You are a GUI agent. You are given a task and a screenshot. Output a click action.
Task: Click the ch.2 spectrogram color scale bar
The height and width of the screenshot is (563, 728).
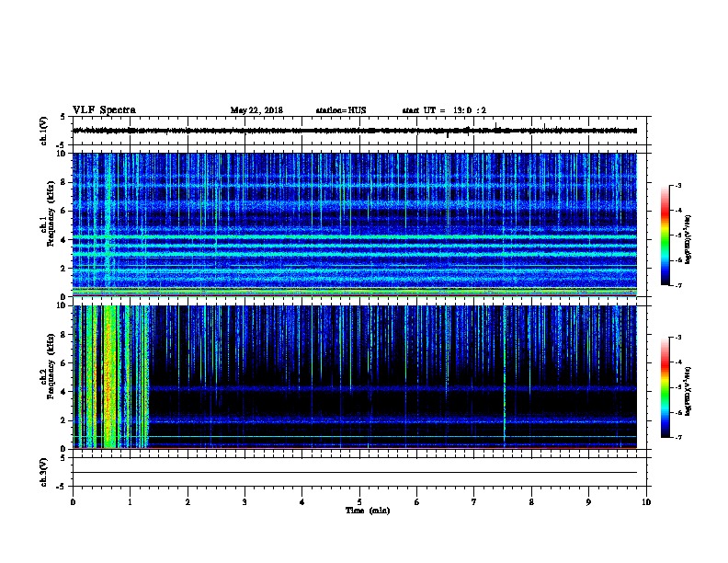coord(665,387)
